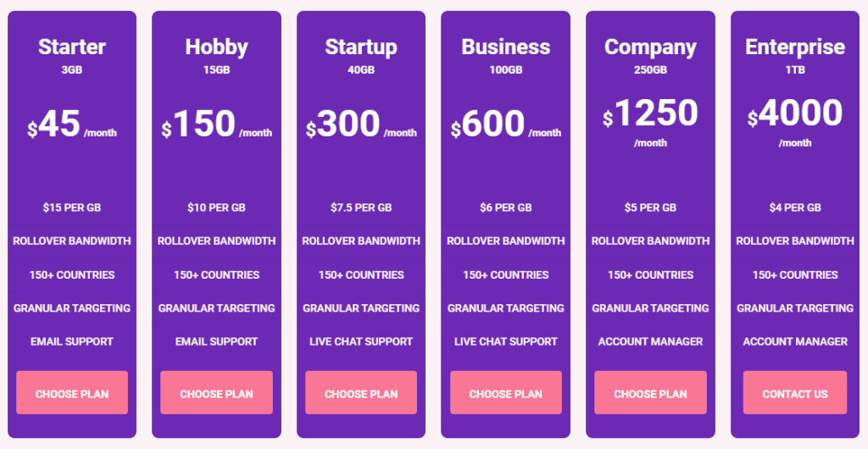
Task: Pick the Company plan's Choose Plan button
Action: pos(650,393)
